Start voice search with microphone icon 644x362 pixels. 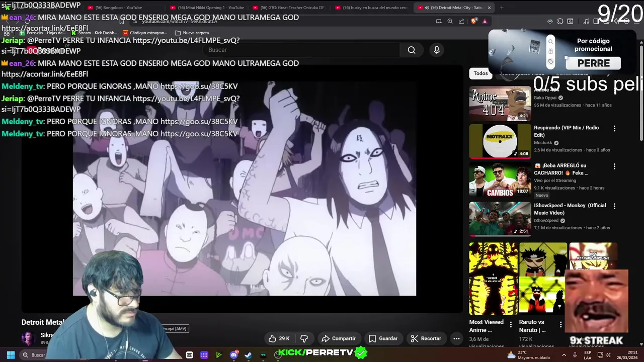point(437,50)
